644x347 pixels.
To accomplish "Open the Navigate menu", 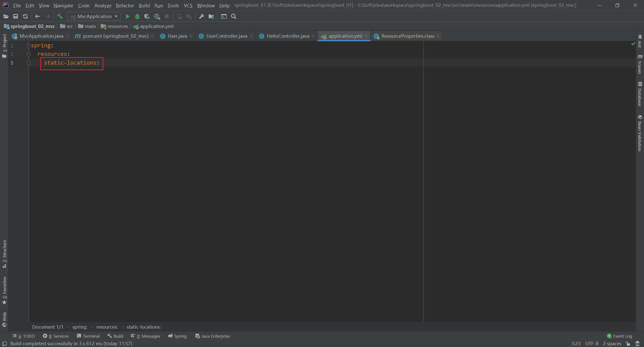I will pos(63,5).
